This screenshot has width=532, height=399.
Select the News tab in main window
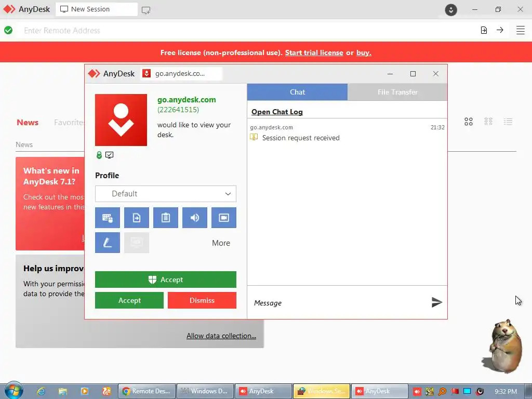coord(28,123)
